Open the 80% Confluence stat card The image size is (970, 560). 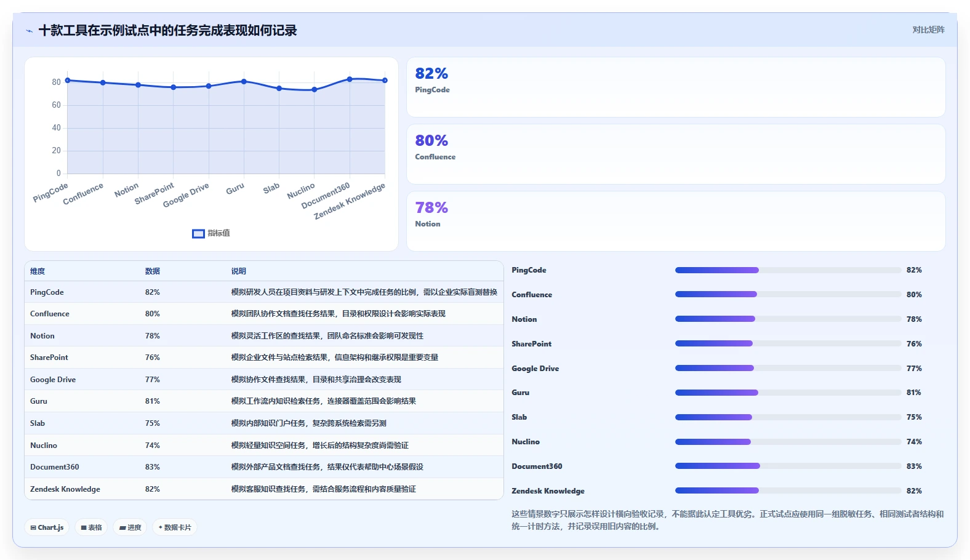(x=676, y=154)
